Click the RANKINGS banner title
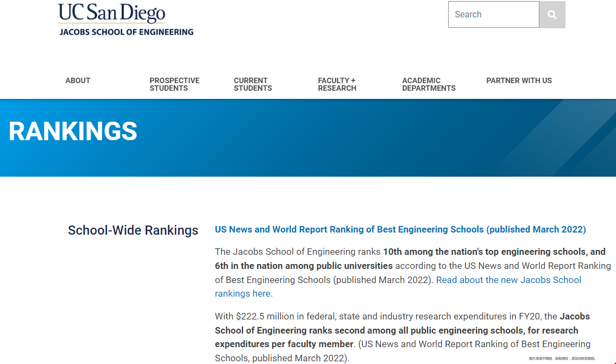 point(73,131)
